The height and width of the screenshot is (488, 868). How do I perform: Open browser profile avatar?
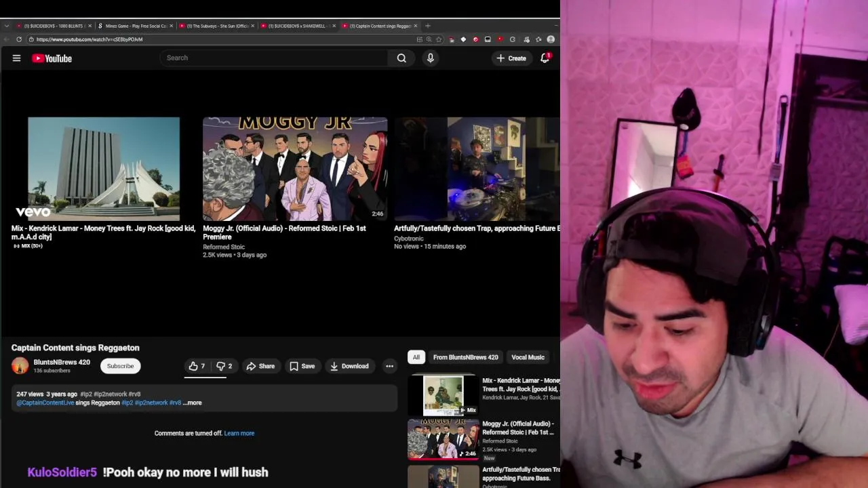551,39
